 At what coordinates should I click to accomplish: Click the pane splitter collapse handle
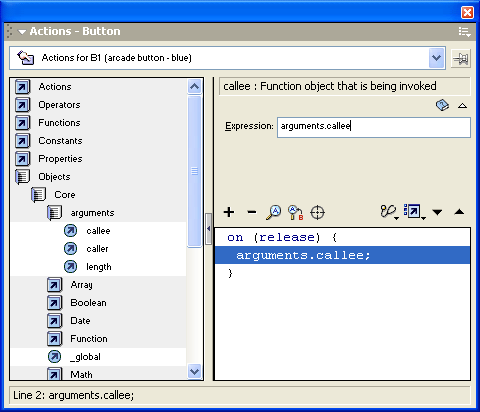tap(209, 229)
